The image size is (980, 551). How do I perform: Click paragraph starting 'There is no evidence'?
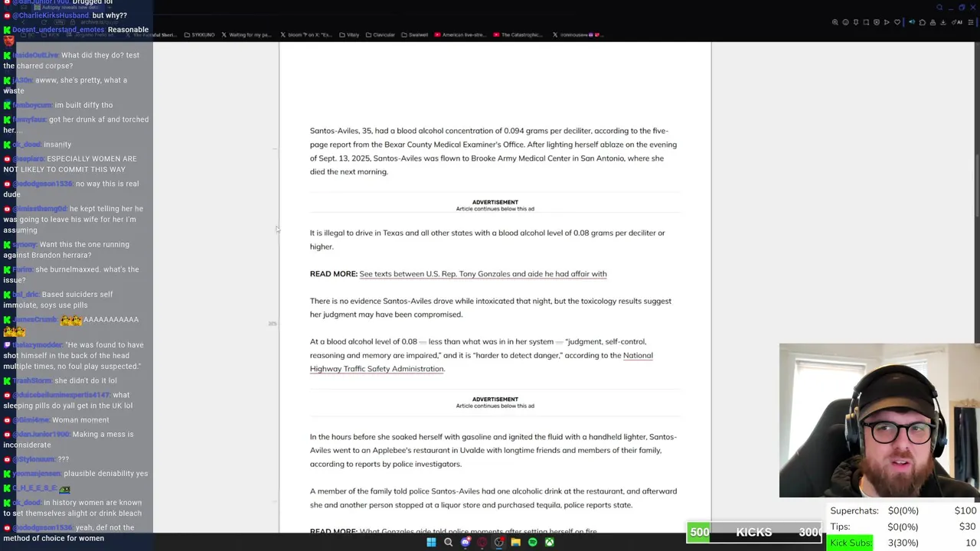tap(491, 308)
